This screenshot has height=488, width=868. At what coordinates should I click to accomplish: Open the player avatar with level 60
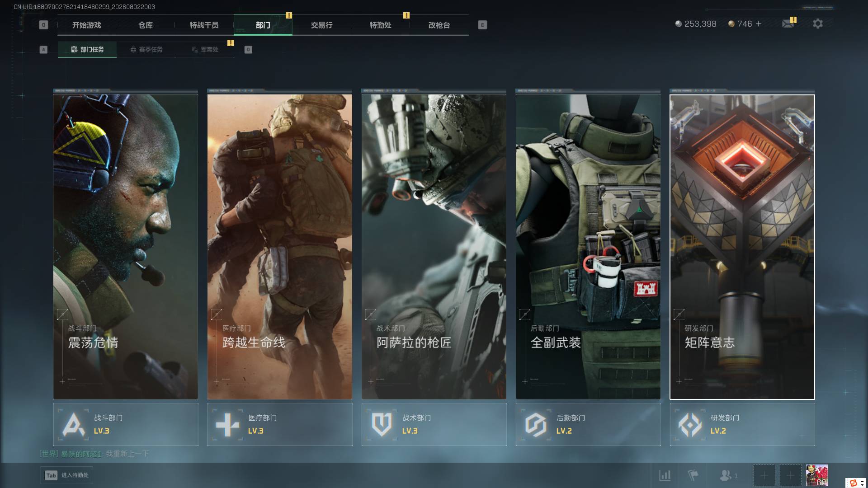click(x=817, y=476)
